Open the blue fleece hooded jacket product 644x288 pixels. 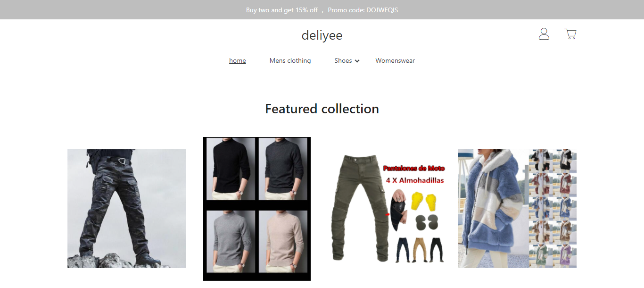pyautogui.click(x=517, y=209)
